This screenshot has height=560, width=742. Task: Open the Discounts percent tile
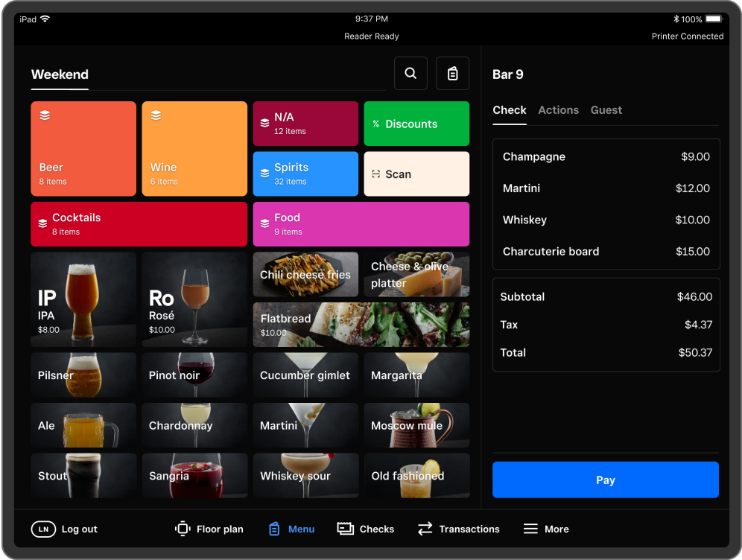(x=416, y=123)
